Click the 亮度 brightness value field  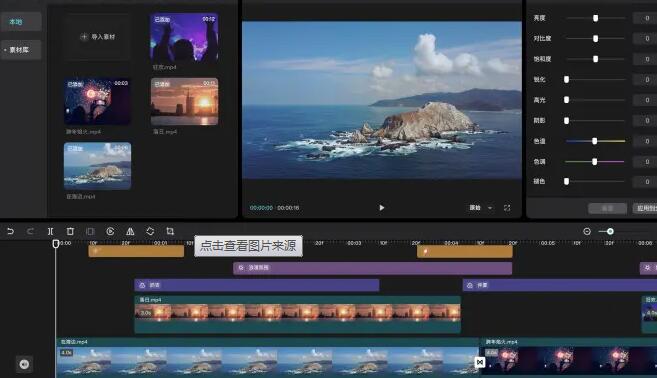[x=645, y=18]
